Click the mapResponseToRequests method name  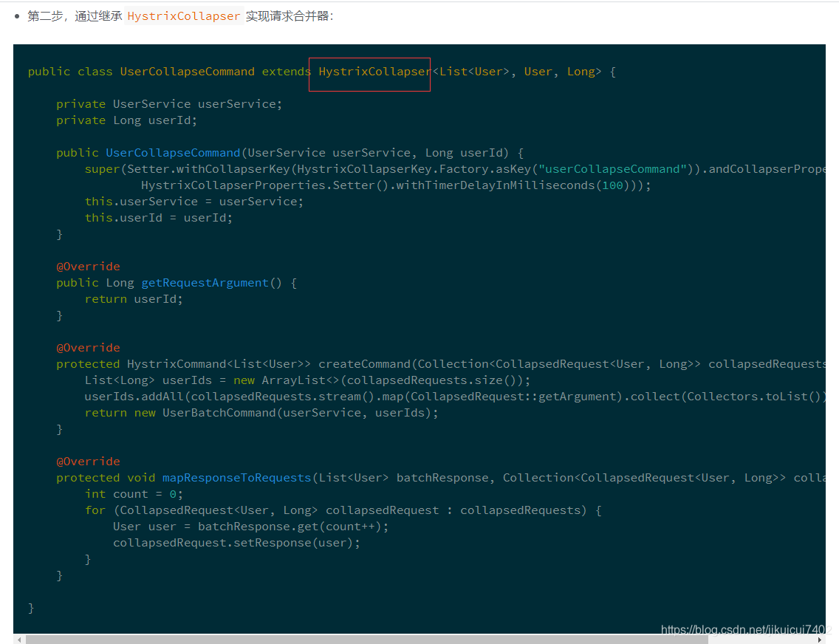pos(237,478)
